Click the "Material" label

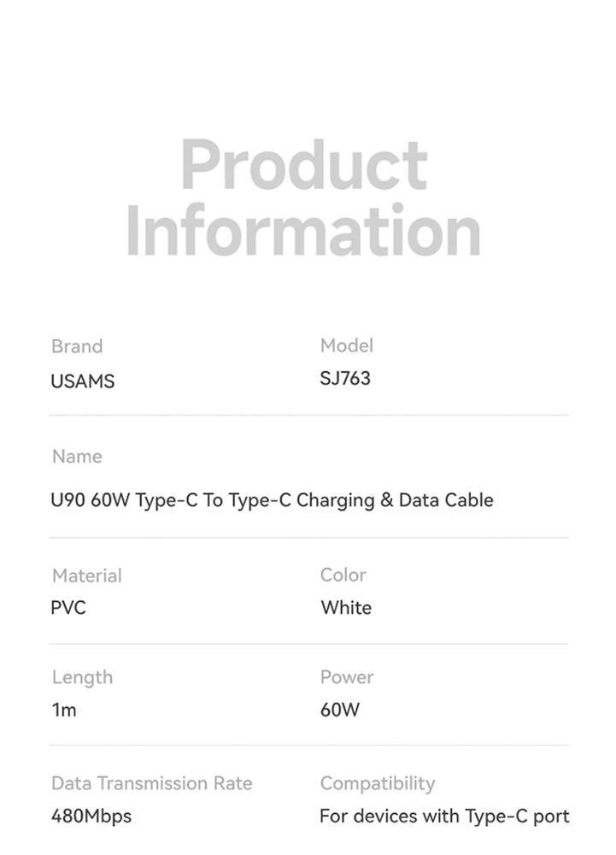87,575
